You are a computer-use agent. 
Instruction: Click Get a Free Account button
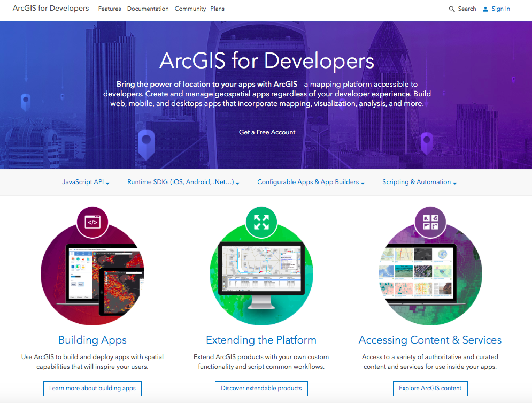coord(267,132)
